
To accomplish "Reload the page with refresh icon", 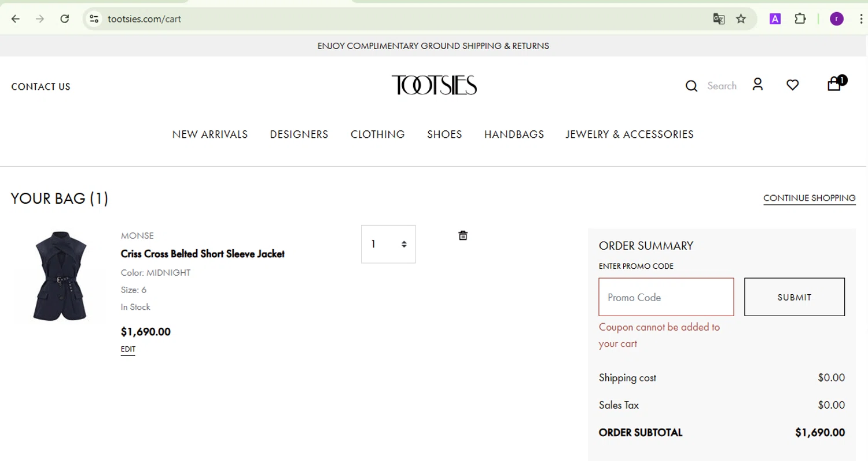I will tap(65, 19).
